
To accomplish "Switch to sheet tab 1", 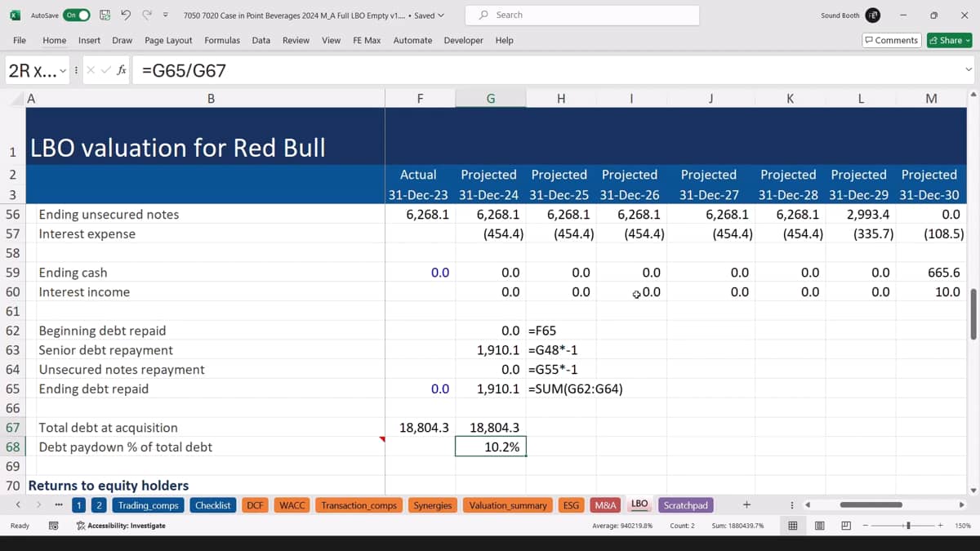I will (78, 505).
